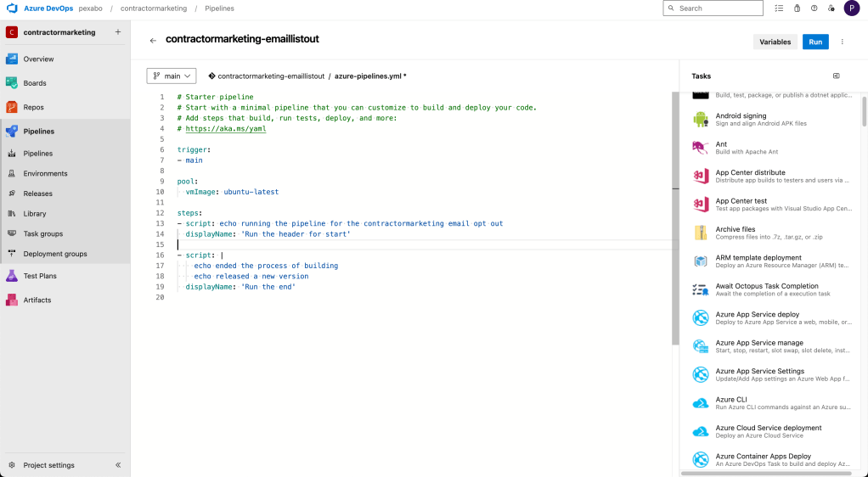Click the editor vertical scrollbar

pyautogui.click(x=675, y=219)
